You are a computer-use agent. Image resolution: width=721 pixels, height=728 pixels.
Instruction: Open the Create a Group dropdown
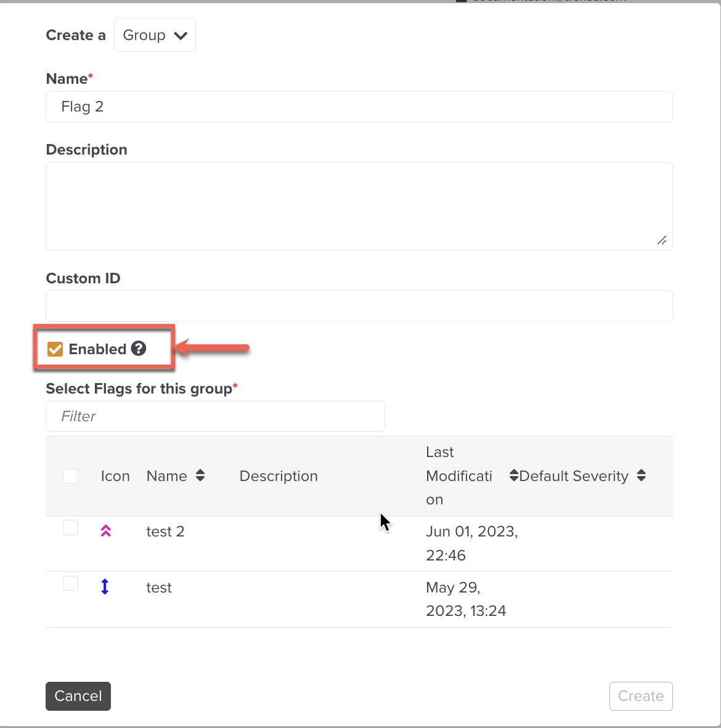pos(155,35)
